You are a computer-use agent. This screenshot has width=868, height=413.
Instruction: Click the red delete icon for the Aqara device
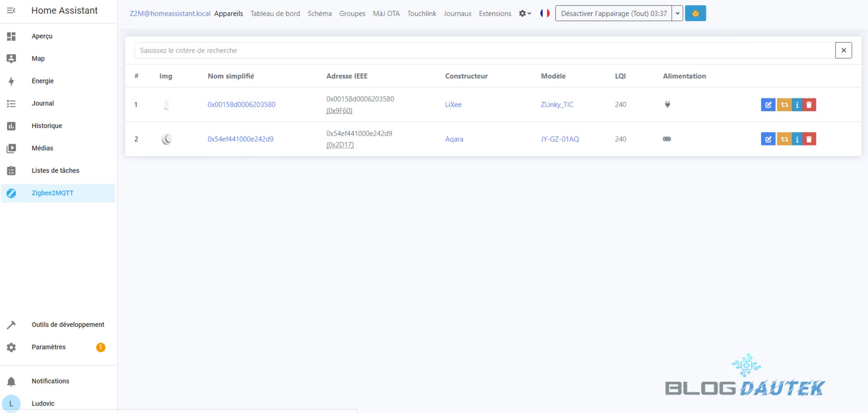pos(809,139)
